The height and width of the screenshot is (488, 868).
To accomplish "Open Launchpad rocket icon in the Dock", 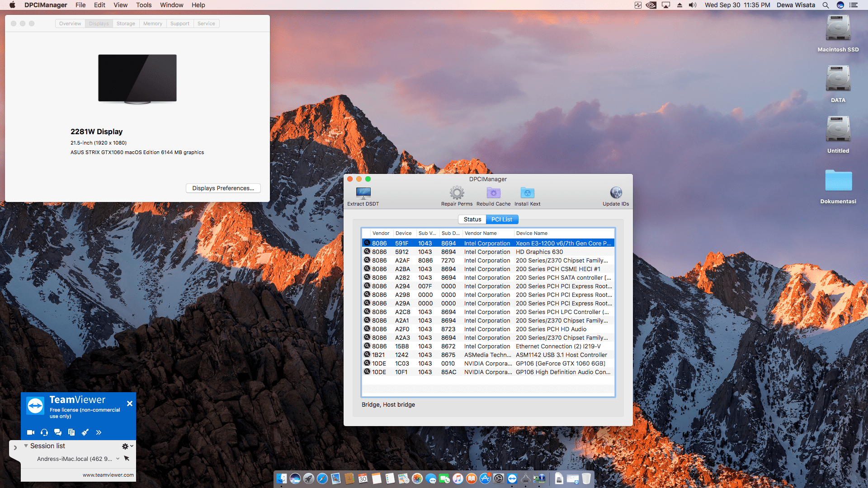I will [x=309, y=478].
